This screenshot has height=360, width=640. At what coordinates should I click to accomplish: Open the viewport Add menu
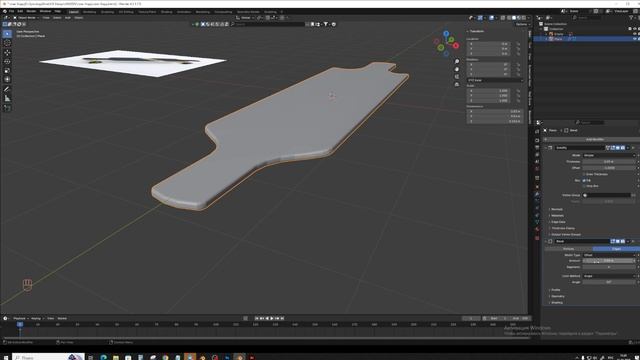pos(68,18)
